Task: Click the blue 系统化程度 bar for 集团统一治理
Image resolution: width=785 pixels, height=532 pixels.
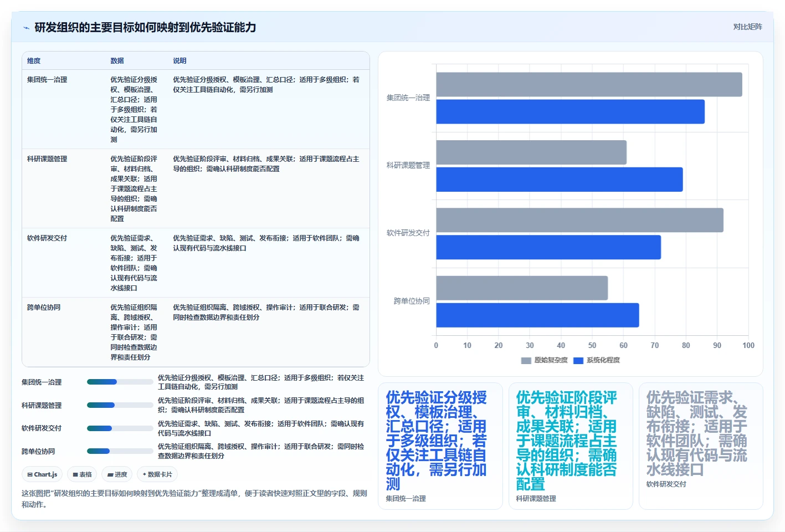Action: pyautogui.click(x=570, y=111)
